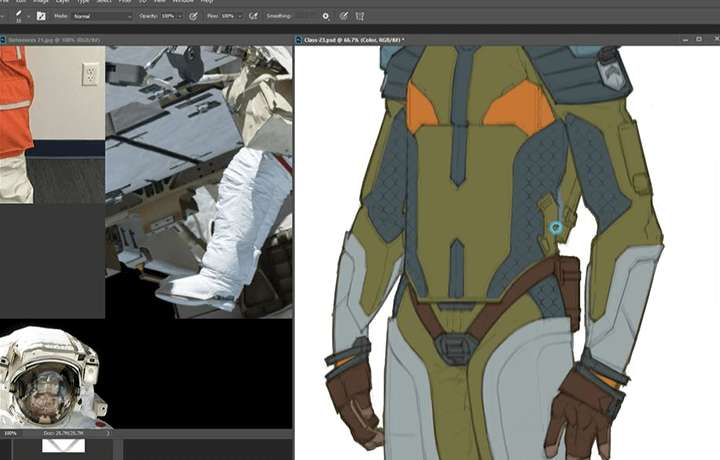This screenshot has height=460, width=720.
Task: Expand the brush preset picker arrow
Action: click(29, 16)
